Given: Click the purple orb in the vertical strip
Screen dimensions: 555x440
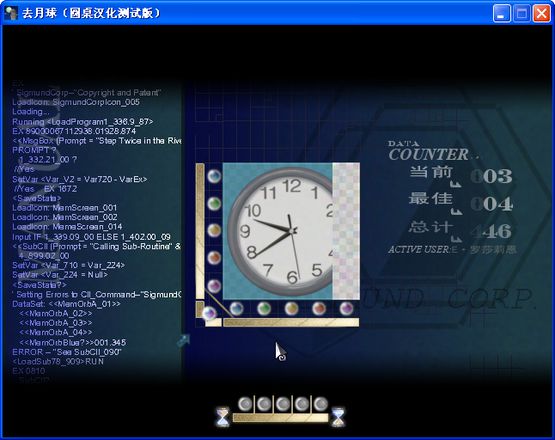Looking at the screenshot, I should click(214, 286).
